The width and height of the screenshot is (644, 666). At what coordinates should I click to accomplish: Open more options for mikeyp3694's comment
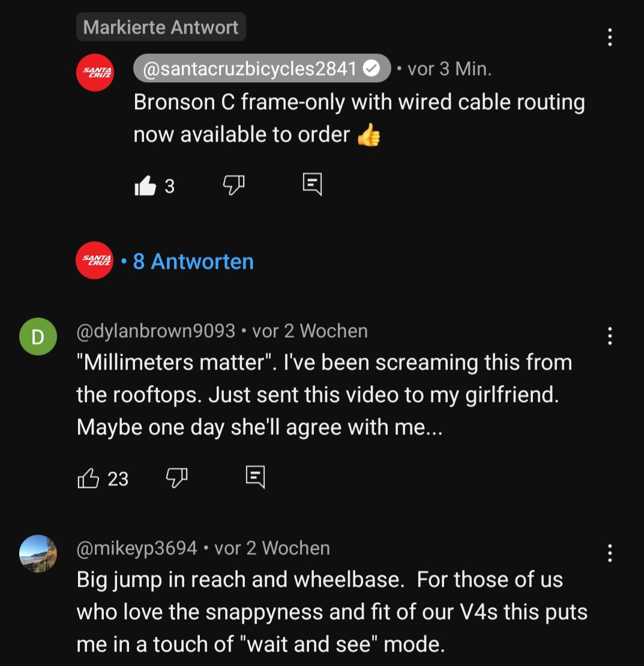pos(610,553)
